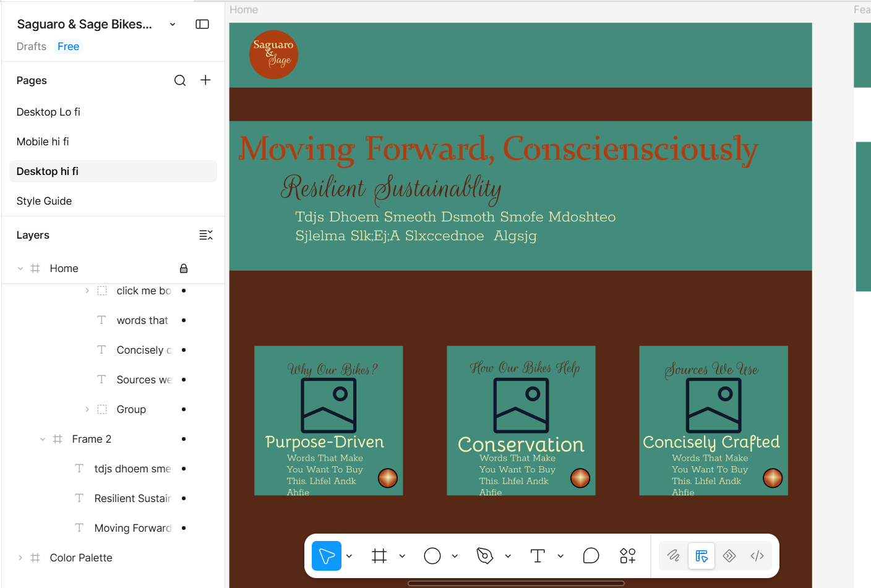
Task: Select the Frame tool
Action: [x=379, y=556]
